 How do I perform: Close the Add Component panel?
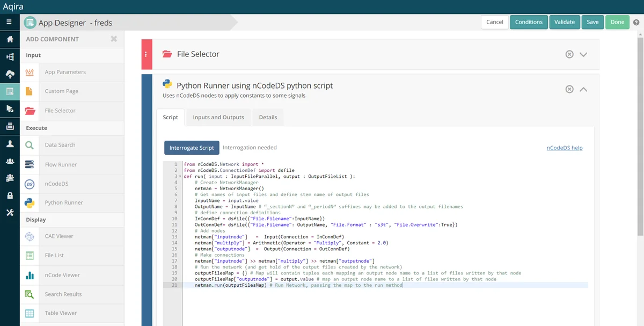pyautogui.click(x=114, y=39)
